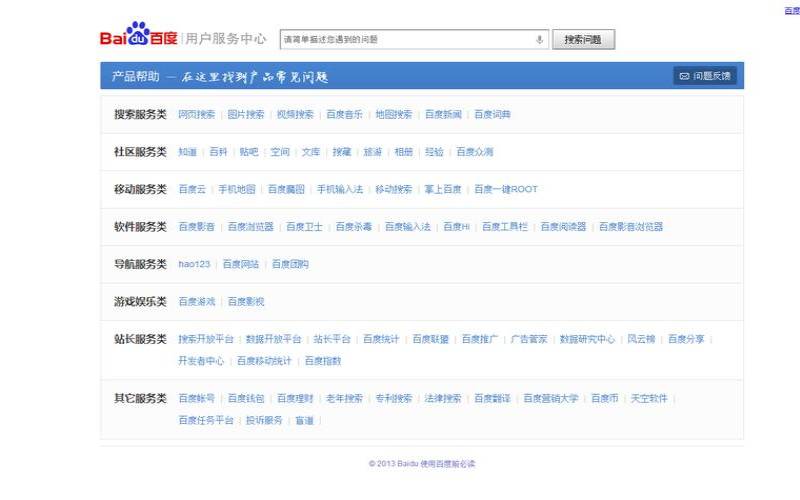The image size is (800, 500).
Task: Click the 百度杀毒 software link
Action: tap(354, 227)
